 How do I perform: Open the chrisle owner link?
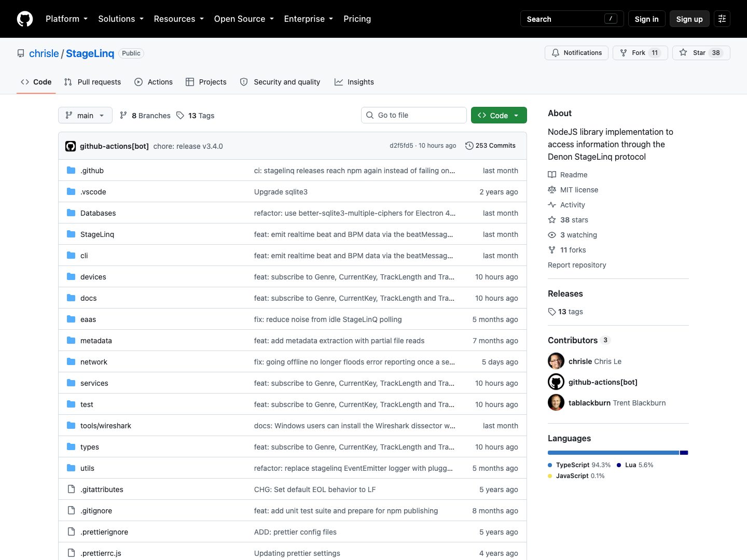tap(44, 53)
